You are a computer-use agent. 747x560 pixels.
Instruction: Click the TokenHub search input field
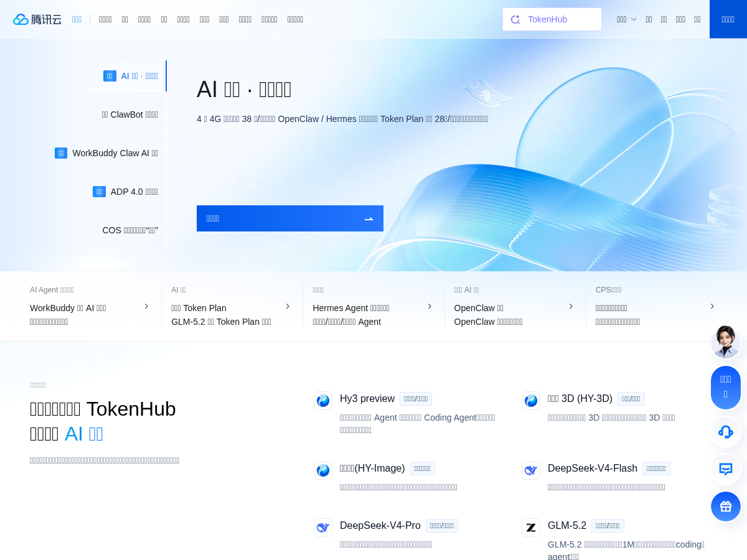point(552,19)
